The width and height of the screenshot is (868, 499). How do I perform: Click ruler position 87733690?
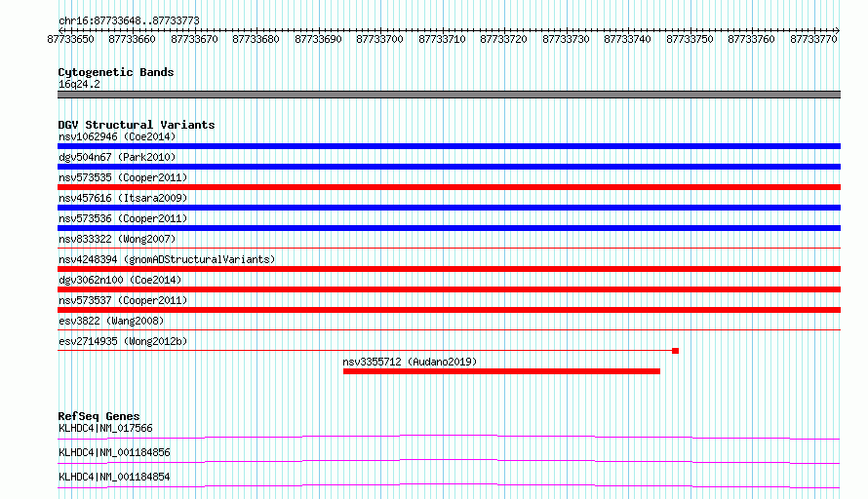(318, 39)
